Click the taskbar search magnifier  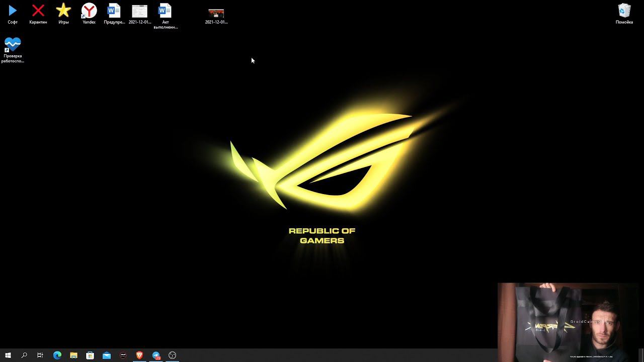click(x=24, y=355)
